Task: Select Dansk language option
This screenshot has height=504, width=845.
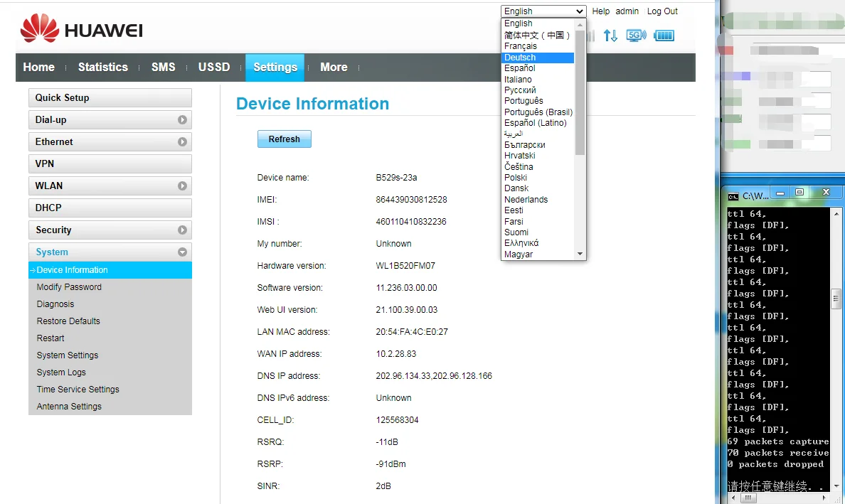Action: point(538,188)
